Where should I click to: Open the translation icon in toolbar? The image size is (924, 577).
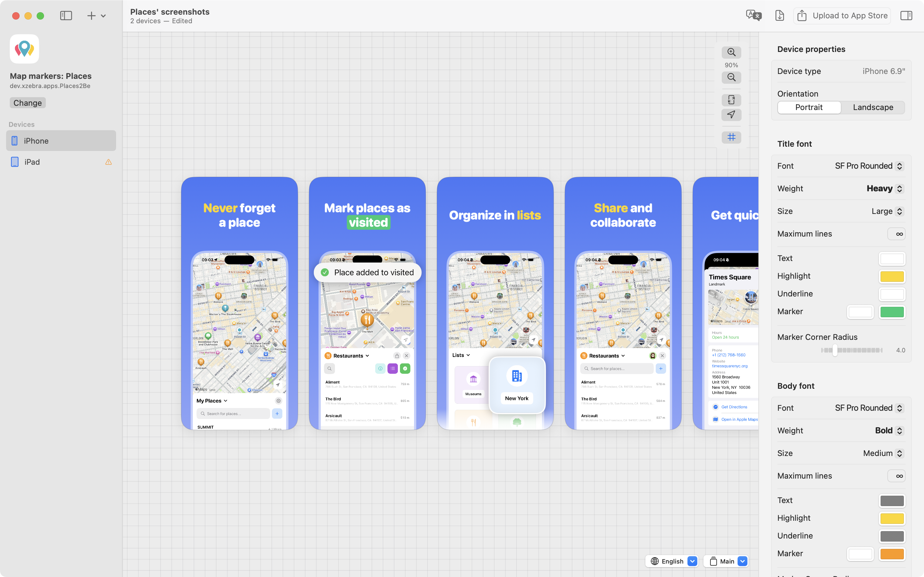(x=754, y=16)
